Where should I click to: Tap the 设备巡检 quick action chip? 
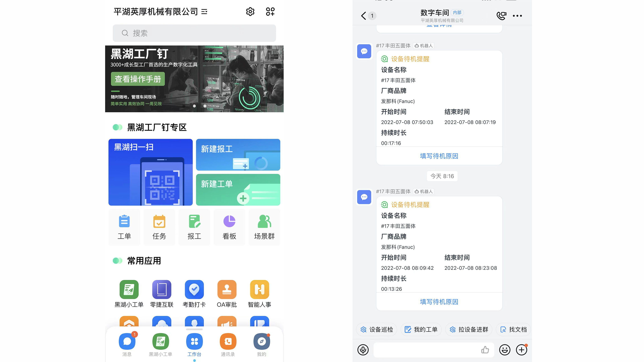[377, 330]
